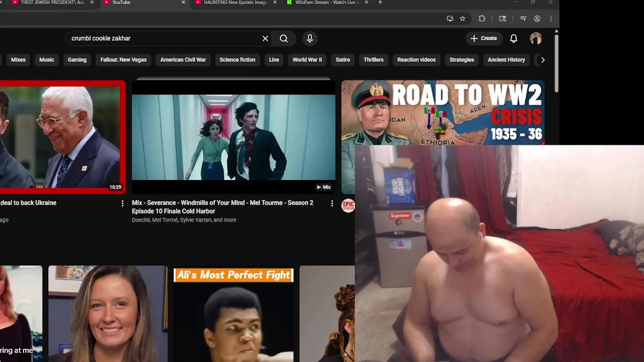Select the Satire filter chip

(x=343, y=60)
